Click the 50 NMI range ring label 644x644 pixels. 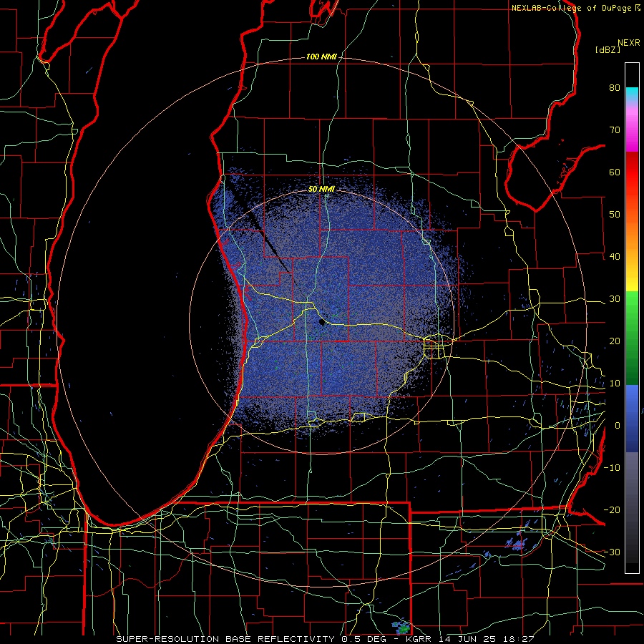pyautogui.click(x=321, y=190)
